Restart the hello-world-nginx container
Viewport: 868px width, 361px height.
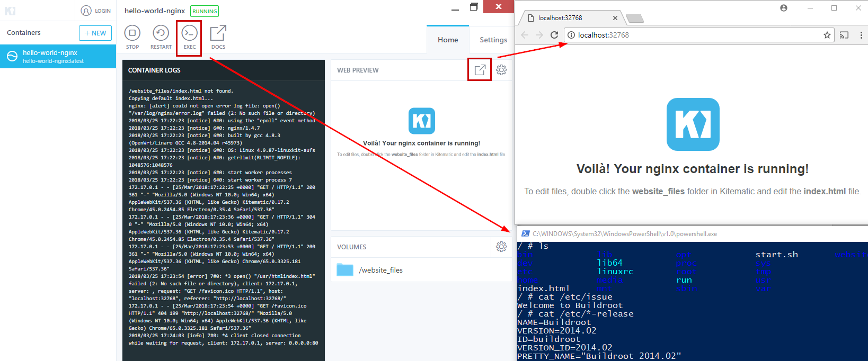coord(161,33)
